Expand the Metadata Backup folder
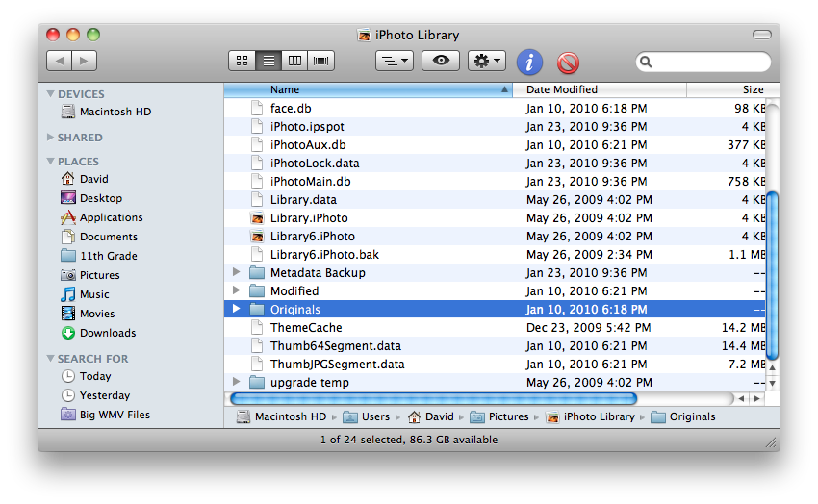 coord(237,272)
